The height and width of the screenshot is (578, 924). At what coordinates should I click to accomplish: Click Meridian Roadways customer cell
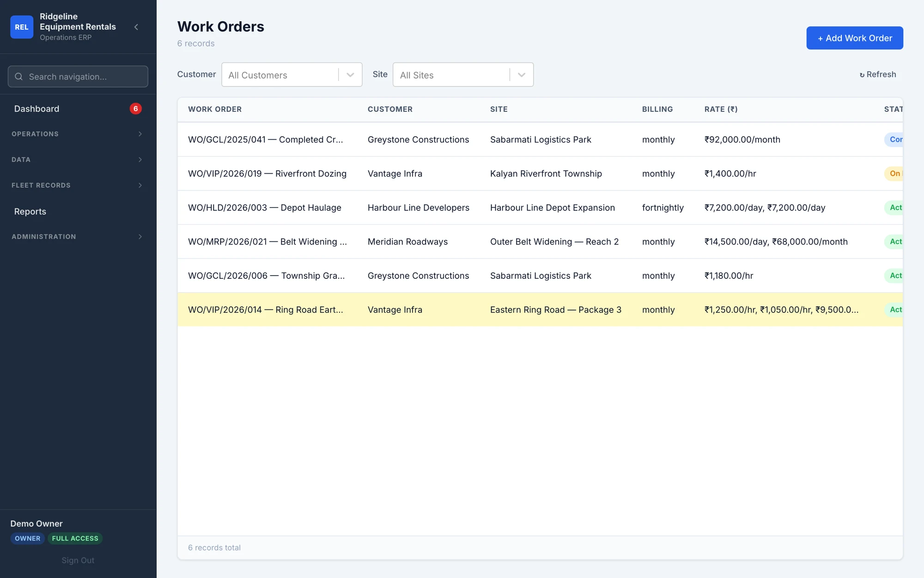(x=407, y=241)
